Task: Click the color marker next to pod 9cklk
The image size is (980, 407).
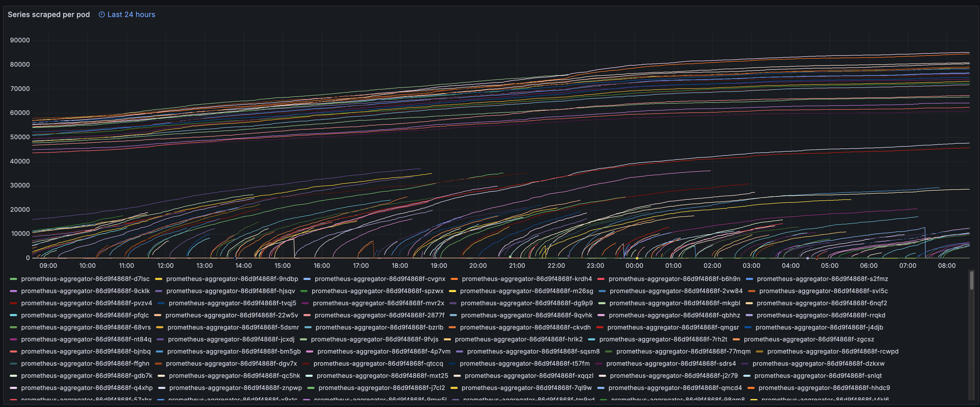Action: tap(14, 291)
